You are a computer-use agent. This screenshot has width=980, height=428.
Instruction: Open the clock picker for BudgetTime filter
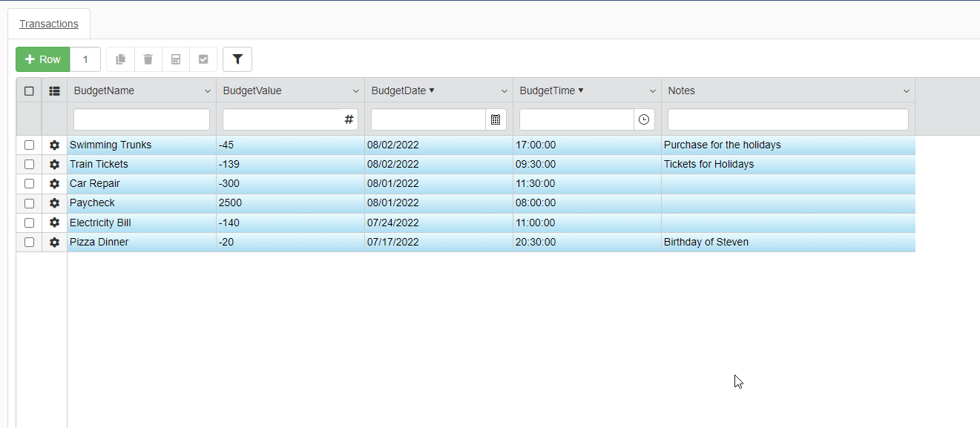point(644,119)
